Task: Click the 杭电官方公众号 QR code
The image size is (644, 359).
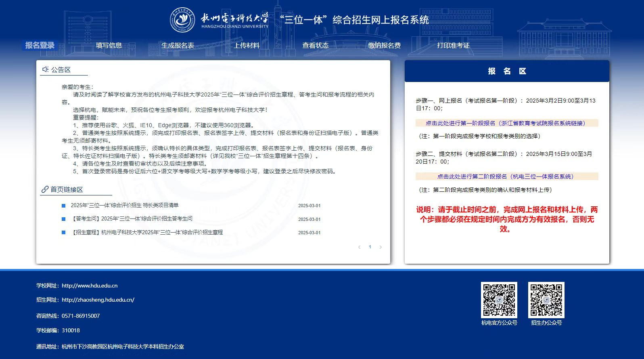Action: point(499,300)
